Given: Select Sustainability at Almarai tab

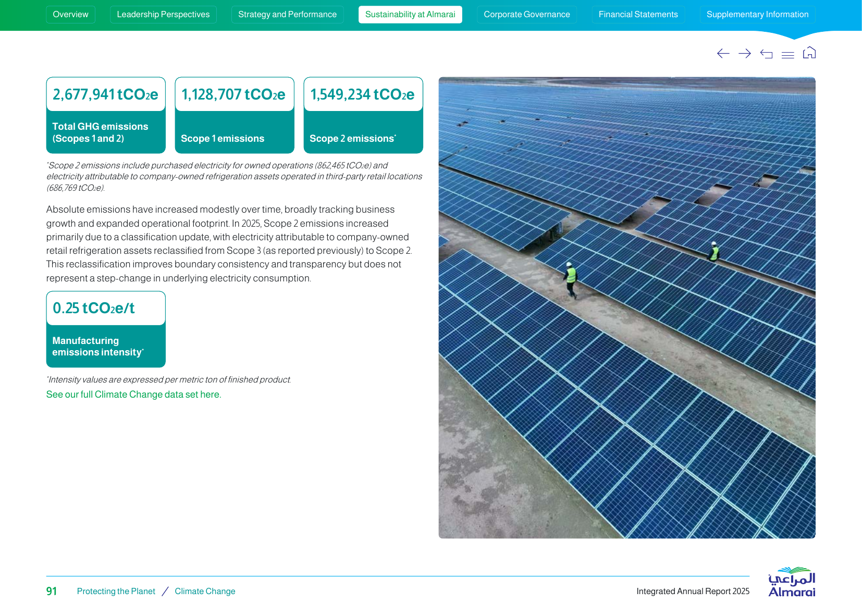Looking at the screenshot, I should (410, 15).
